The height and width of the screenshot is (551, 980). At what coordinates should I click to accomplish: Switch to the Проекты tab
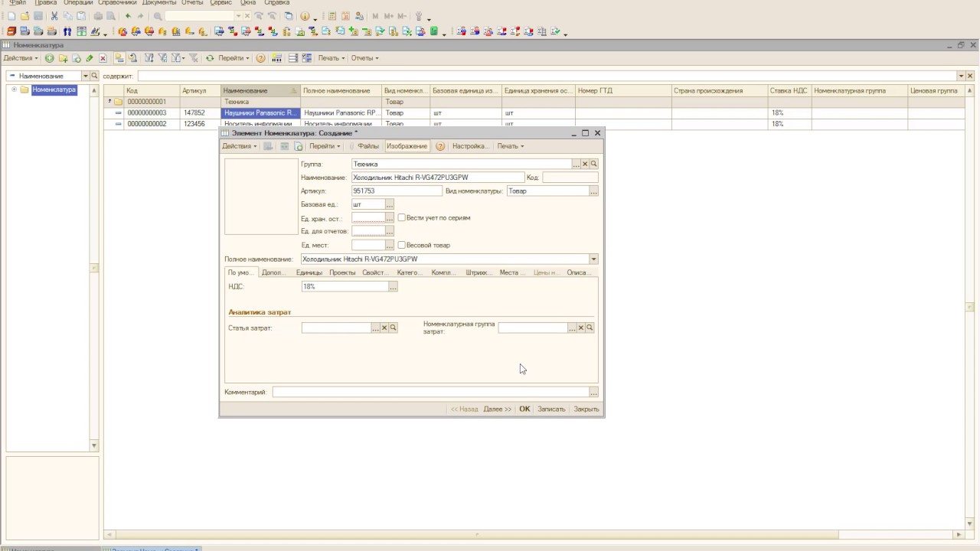click(x=342, y=272)
